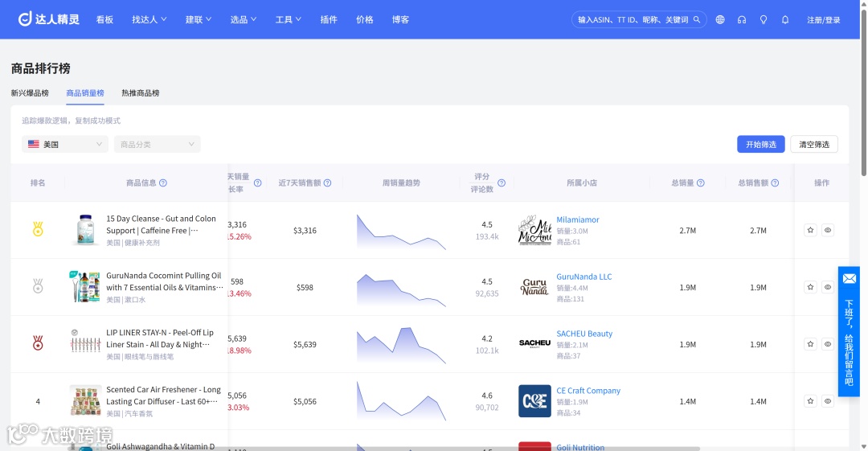Open the Milamiamor shop link
Viewport: 868px width, 451px height.
click(577, 219)
